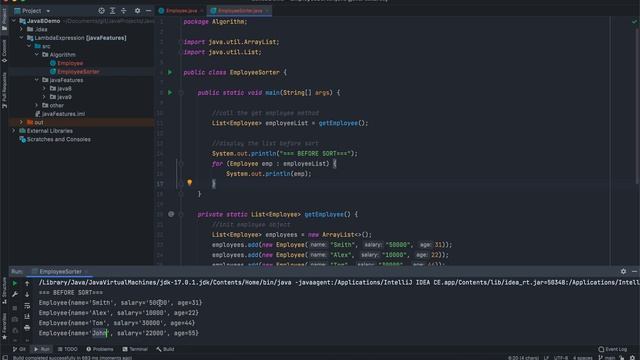Expand the java8 package
This screenshot has height=360, width=640.
[44, 88]
